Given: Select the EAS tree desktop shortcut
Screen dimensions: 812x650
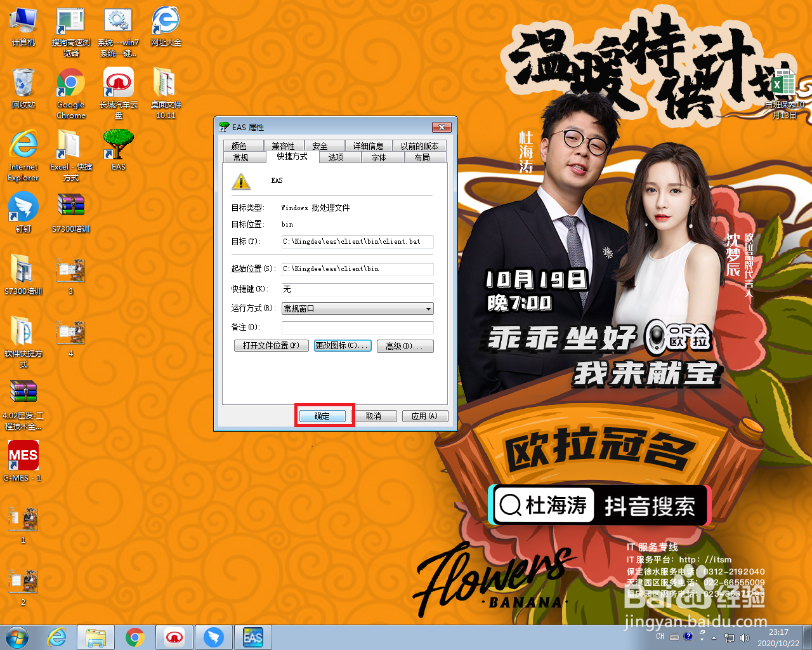Looking at the screenshot, I should [118, 150].
